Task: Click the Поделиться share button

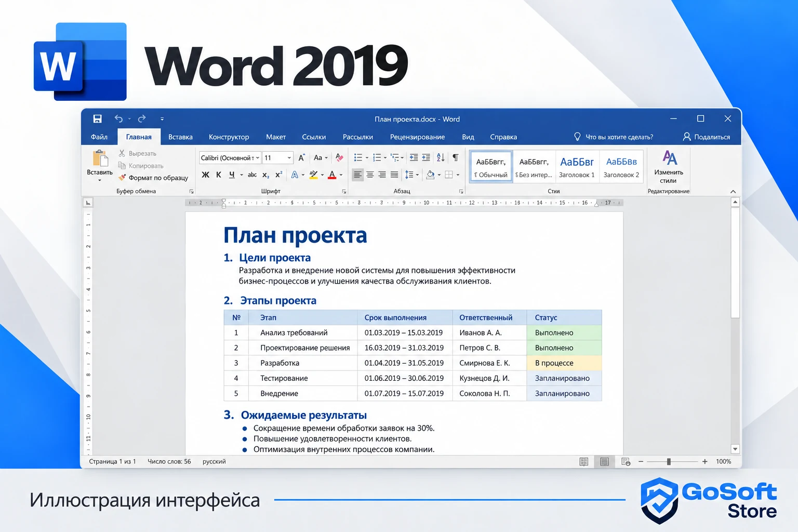Action: [x=706, y=137]
